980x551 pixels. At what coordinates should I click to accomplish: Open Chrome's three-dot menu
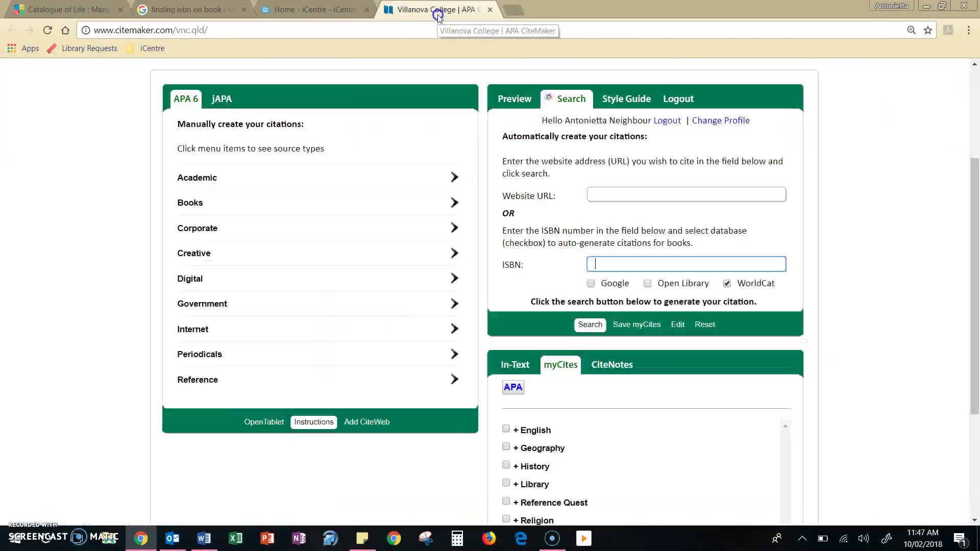point(968,30)
